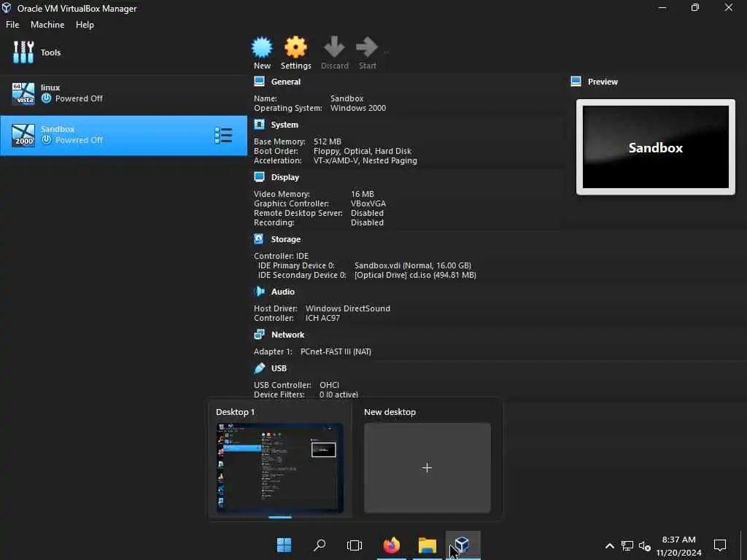Open File Explorer from taskbar
The height and width of the screenshot is (560, 747).
(x=427, y=545)
